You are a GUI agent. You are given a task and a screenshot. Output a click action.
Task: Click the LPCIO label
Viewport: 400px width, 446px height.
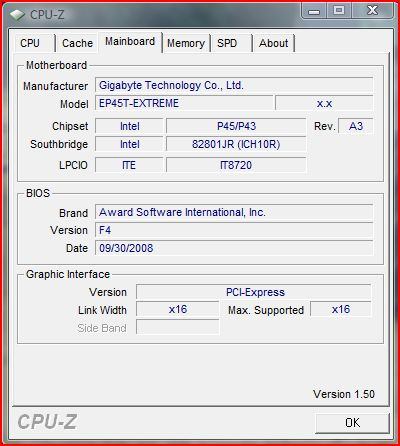point(73,165)
